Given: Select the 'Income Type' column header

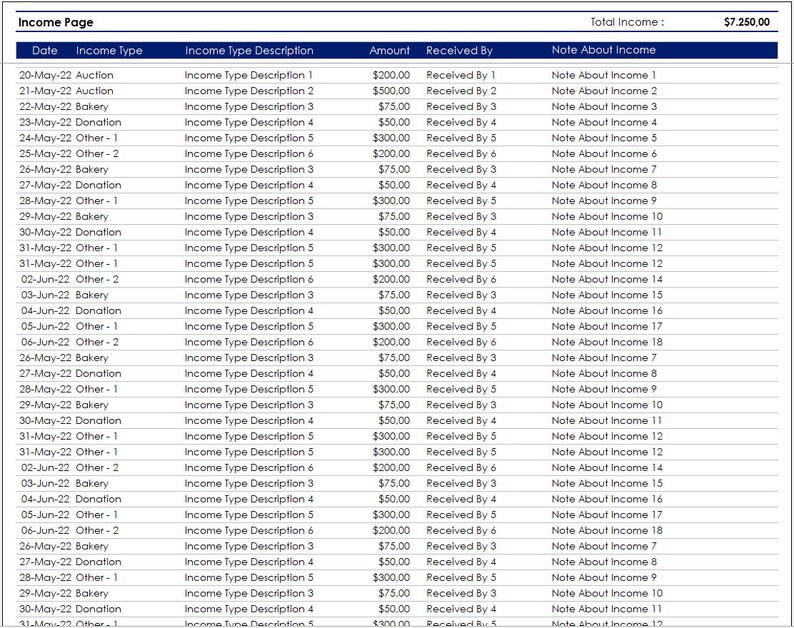Looking at the screenshot, I should (x=109, y=51).
